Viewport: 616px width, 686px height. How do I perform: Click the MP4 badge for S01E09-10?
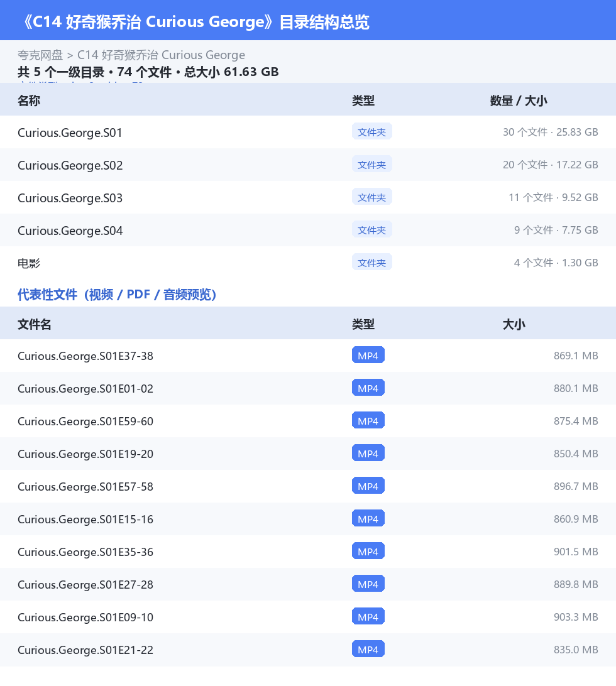pyautogui.click(x=368, y=616)
